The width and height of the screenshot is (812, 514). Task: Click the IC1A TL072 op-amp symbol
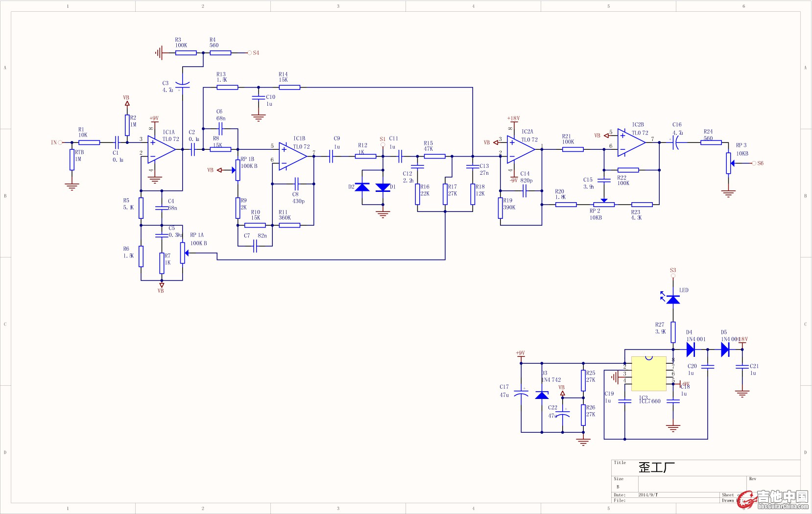click(161, 150)
